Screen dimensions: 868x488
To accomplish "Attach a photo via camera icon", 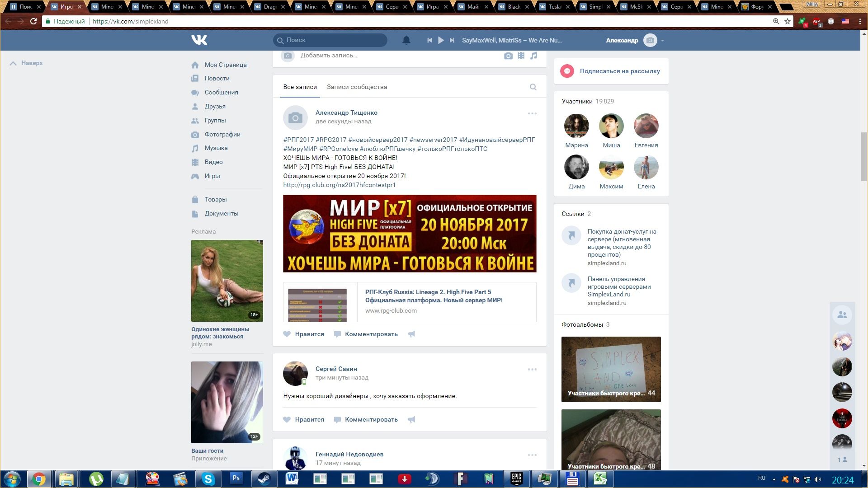I will pyautogui.click(x=508, y=56).
